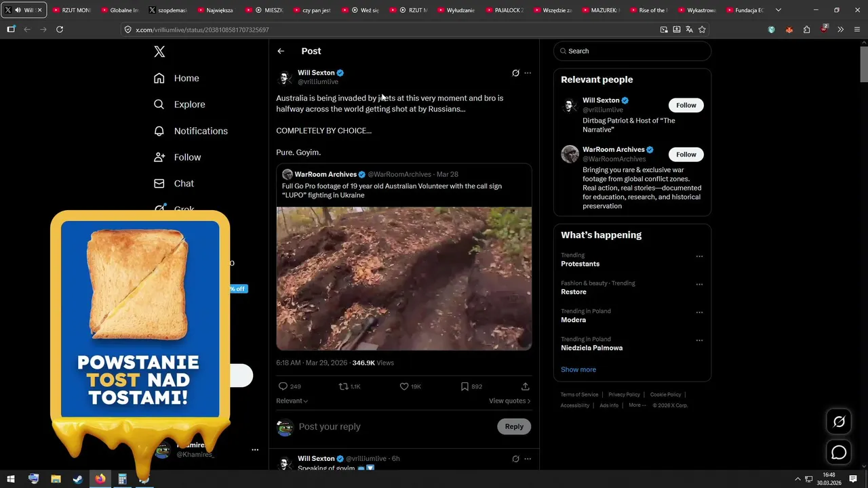Open the browser extensions puzzle icon
Viewport: 868px width, 488px height.
point(806,29)
